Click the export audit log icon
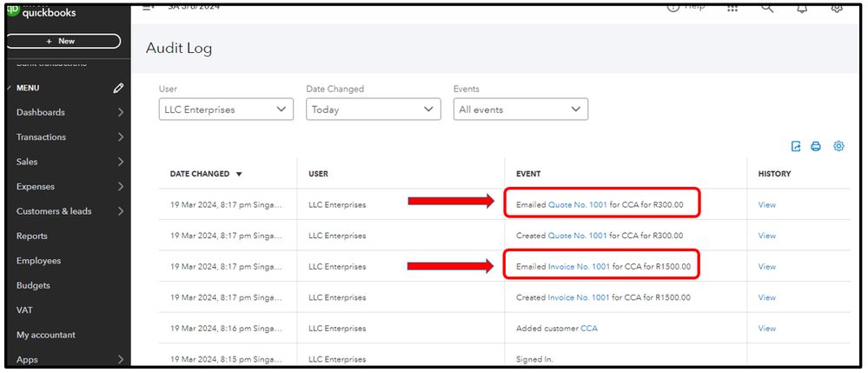The height and width of the screenshot is (373, 868). click(x=796, y=147)
